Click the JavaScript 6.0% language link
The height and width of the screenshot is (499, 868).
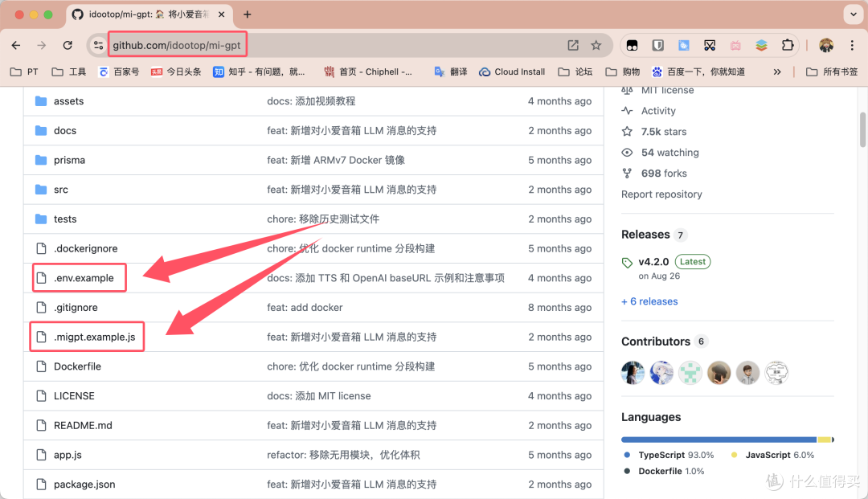click(x=773, y=455)
